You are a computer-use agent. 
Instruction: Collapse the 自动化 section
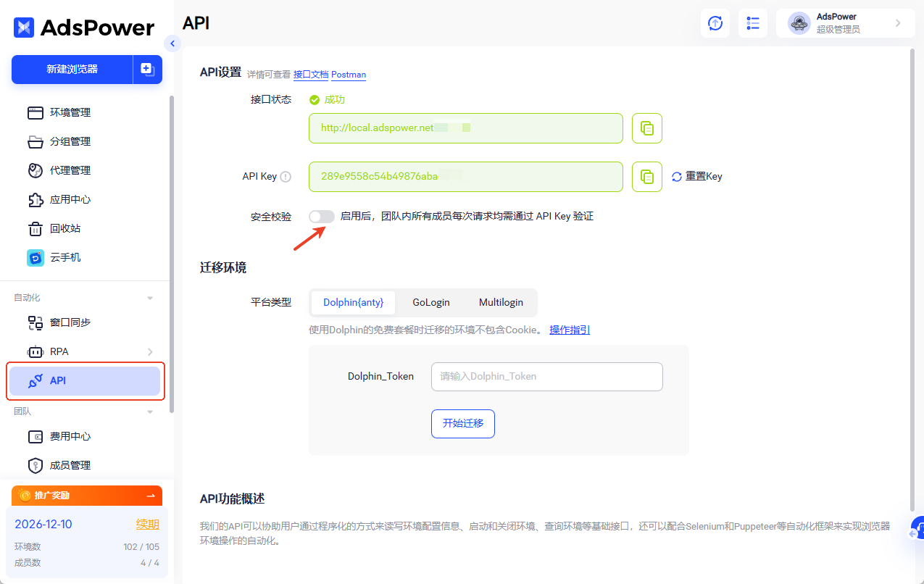coord(150,297)
